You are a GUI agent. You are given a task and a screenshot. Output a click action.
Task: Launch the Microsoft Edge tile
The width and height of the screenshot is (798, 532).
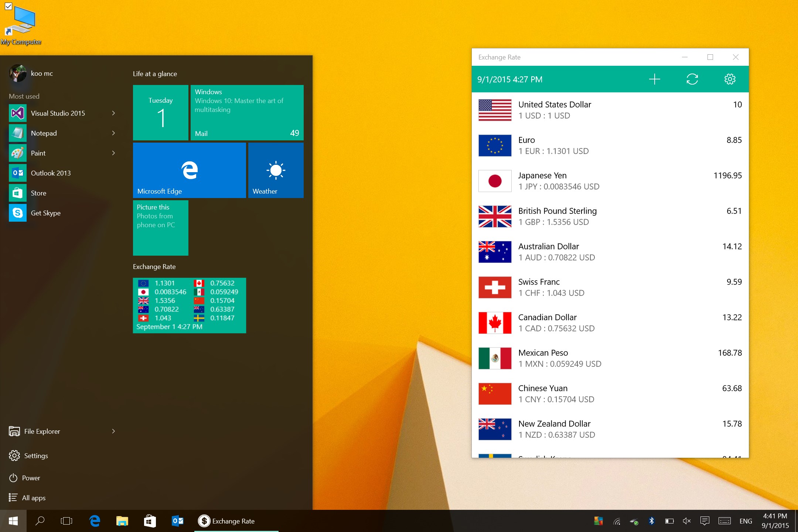click(x=189, y=170)
